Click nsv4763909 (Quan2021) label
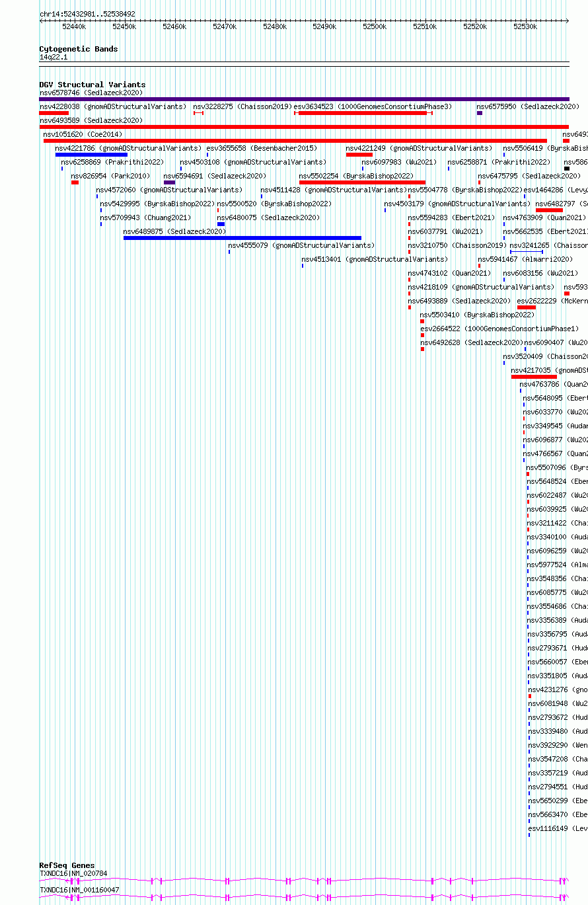Image resolution: width=588 pixels, height=905 pixels. 544,217
